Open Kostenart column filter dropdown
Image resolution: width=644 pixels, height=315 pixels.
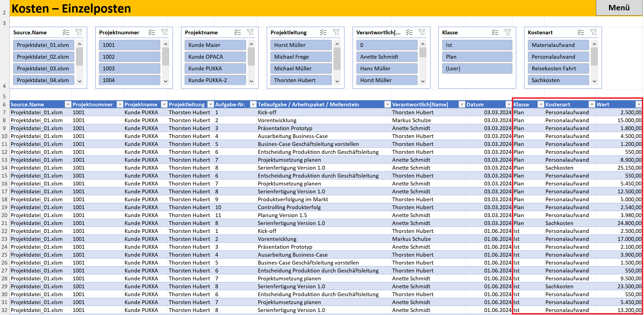[592, 104]
